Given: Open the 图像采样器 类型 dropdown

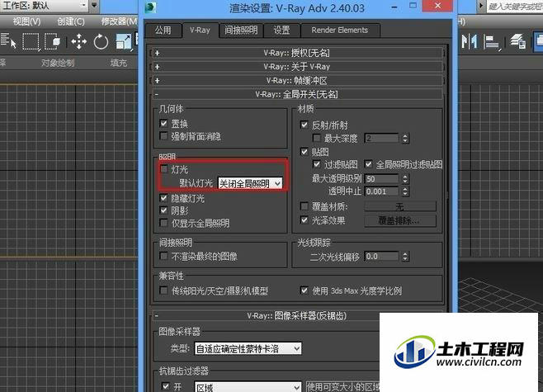Looking at the screenshot, I should 248,349.
